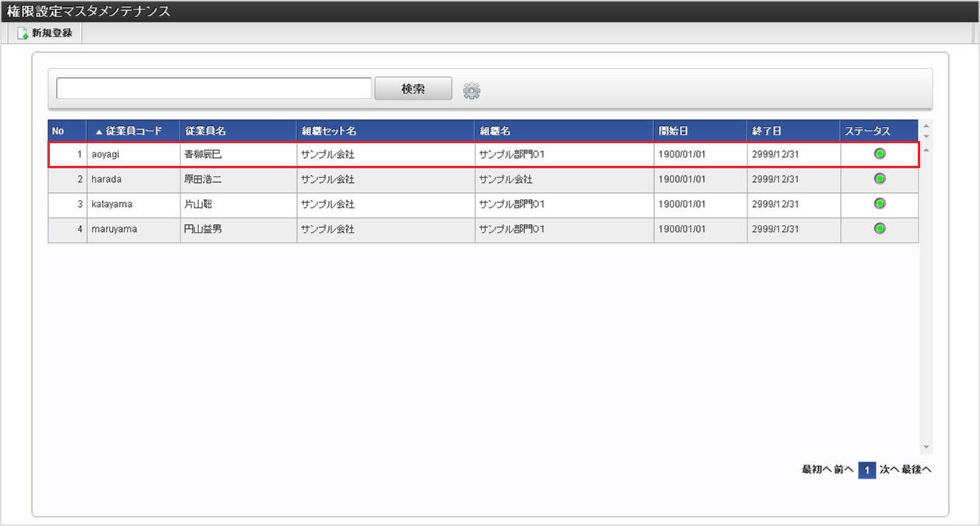This screenshot has height=526, width=980.
Task: Click the 開始日 column header
Action: click(x=701, y=131)
